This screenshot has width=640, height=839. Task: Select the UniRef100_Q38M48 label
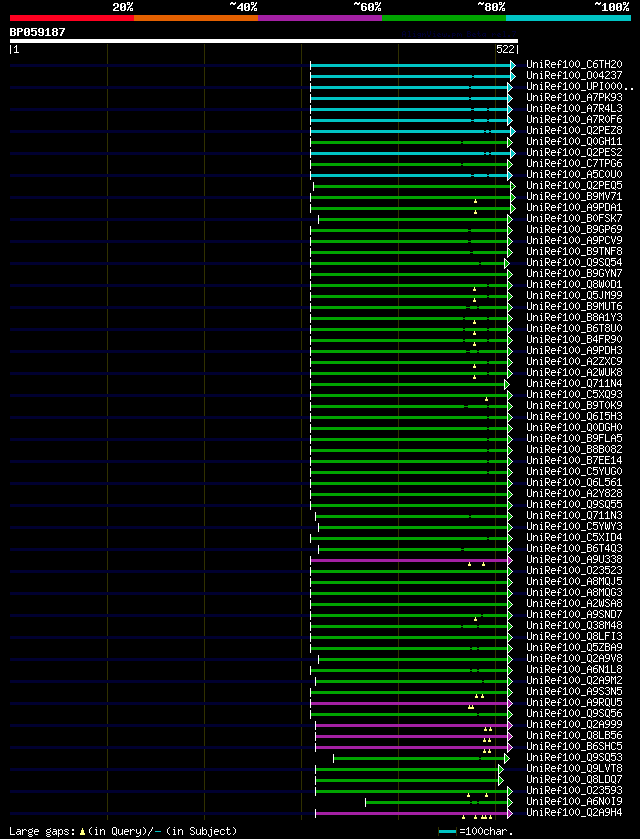click(x=574, y=625)
